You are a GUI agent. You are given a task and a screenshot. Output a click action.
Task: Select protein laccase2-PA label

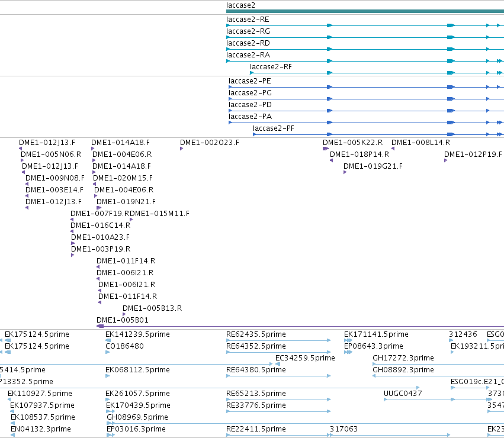point(250,117)
